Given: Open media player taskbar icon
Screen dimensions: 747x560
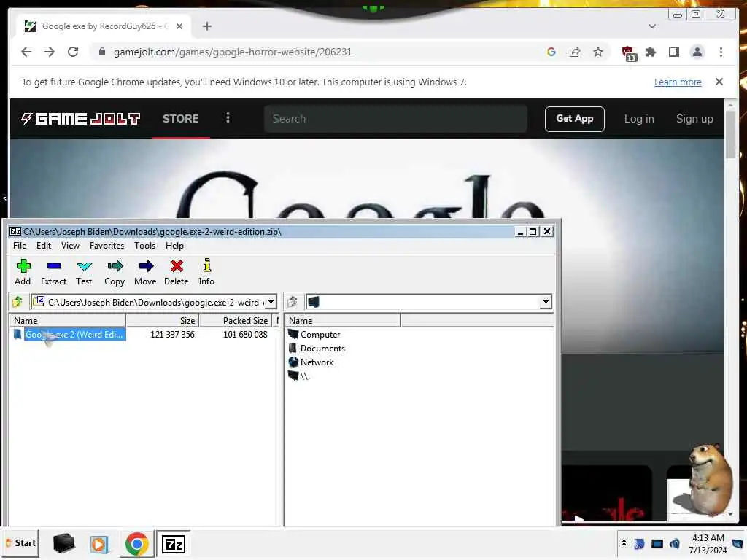Looking at the screenshot, I should coord(99,544).
